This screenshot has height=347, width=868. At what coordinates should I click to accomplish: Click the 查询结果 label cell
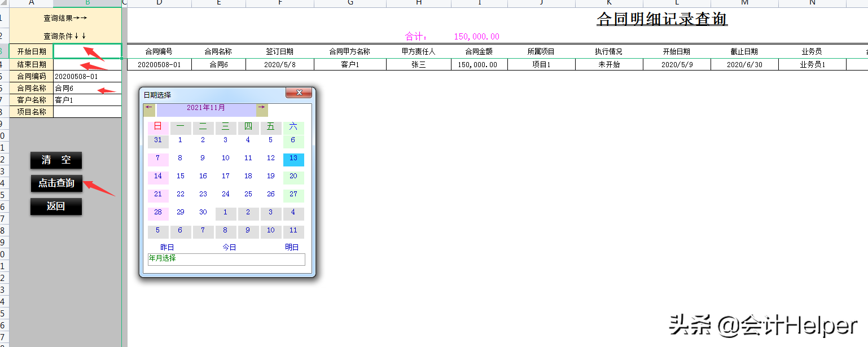tap(65, 18)
